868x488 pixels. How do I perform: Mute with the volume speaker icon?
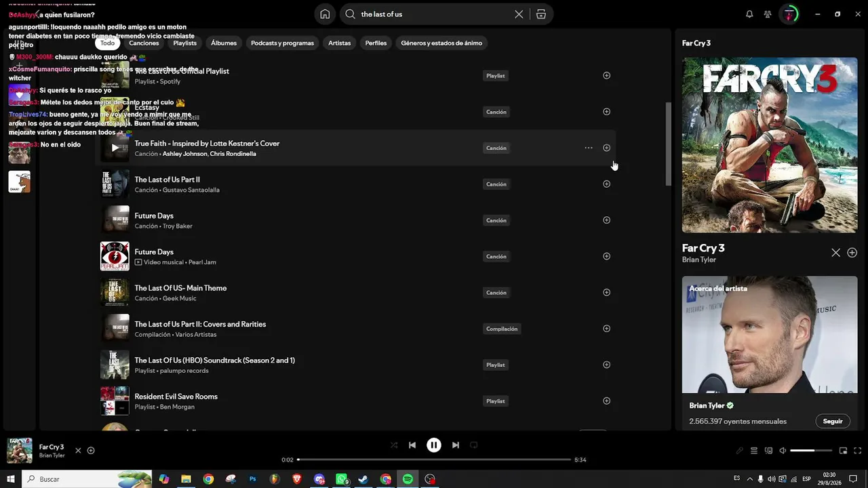pyautogui.click(x=783, y=451)
